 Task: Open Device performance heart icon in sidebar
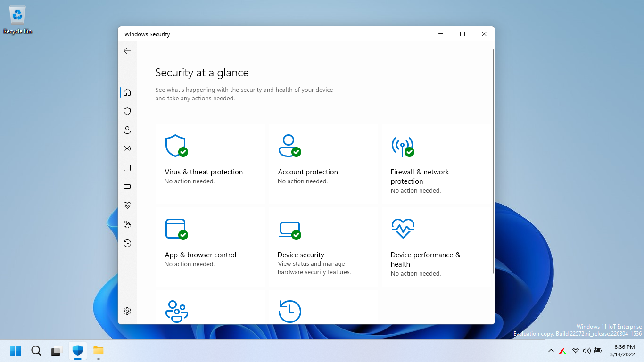[x=127, y=206]
